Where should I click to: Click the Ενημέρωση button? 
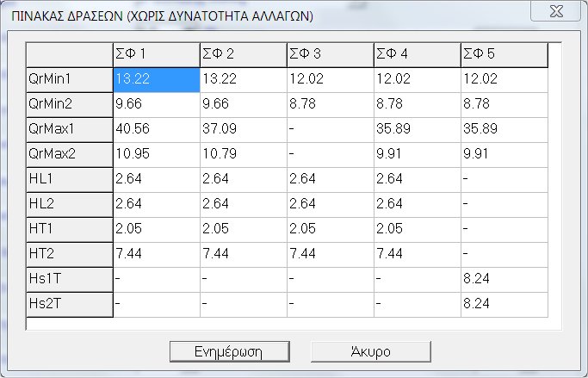[x=227, y=351]
